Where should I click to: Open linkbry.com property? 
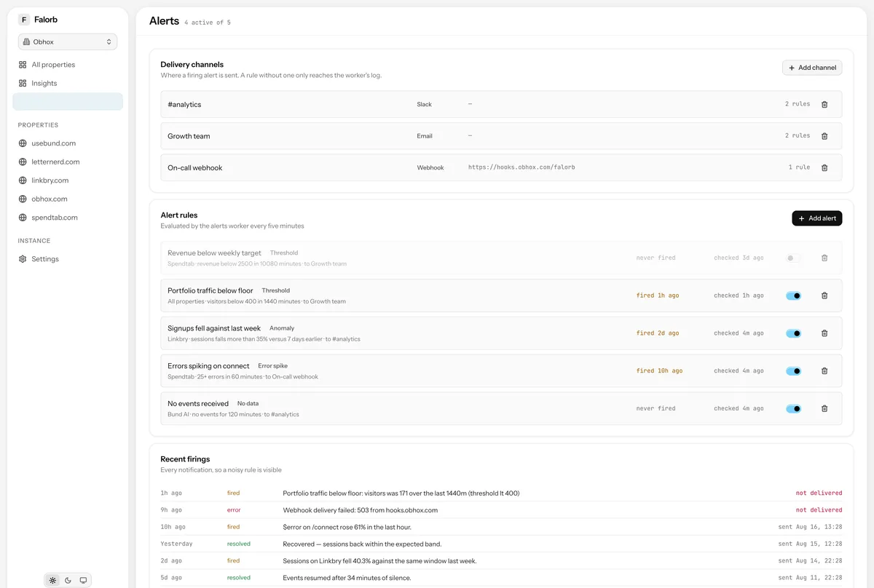[68, 180]
